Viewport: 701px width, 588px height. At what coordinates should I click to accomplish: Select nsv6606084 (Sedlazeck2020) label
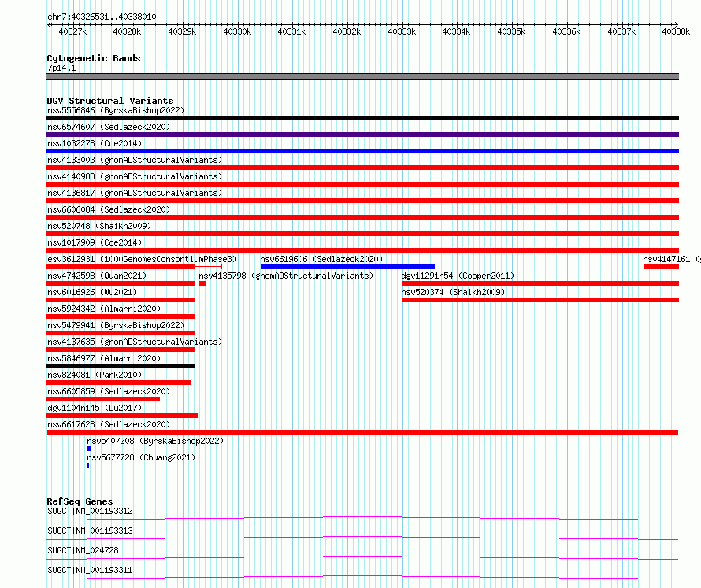coord(109,209)
